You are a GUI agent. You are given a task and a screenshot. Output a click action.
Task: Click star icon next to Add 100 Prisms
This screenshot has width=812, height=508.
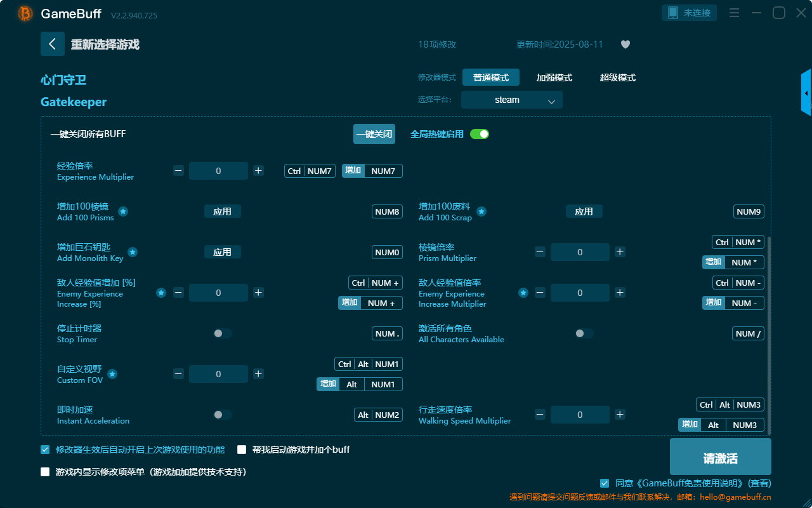(123, 211)
